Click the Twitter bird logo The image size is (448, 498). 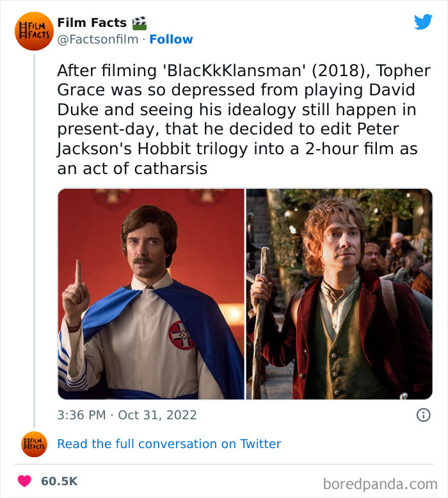click(x=423, y=22)
